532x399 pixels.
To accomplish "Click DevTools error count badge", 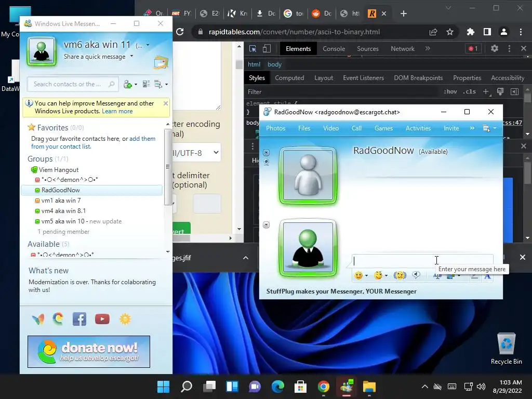I will (x=473, y=48).
